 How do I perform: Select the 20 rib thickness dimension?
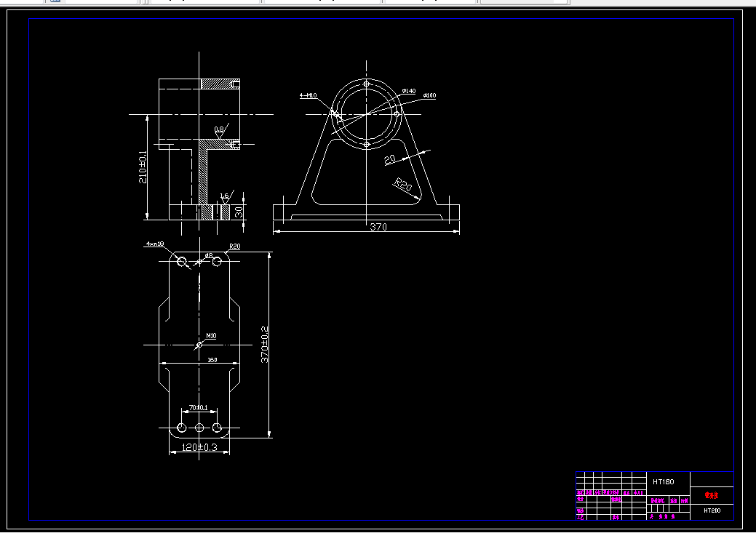click(x=389, y=159)
